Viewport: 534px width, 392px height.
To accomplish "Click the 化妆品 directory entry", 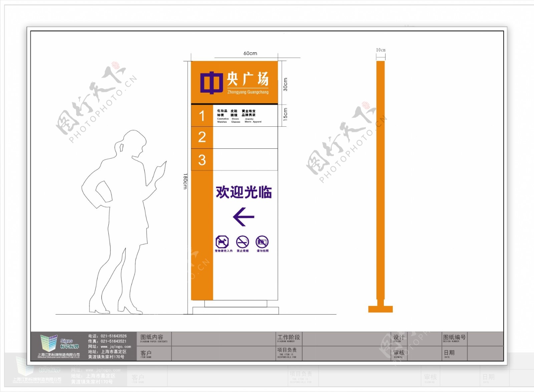I will 222,111.
